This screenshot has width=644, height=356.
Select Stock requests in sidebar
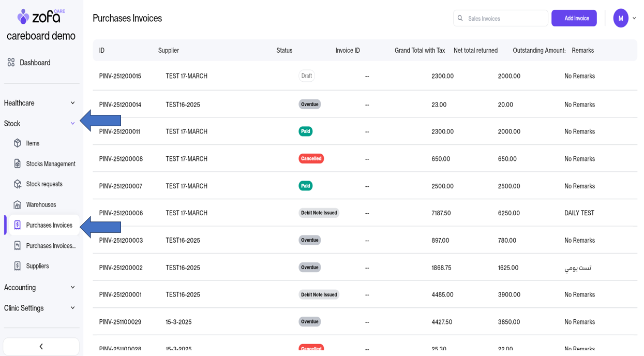coord(44,184)
